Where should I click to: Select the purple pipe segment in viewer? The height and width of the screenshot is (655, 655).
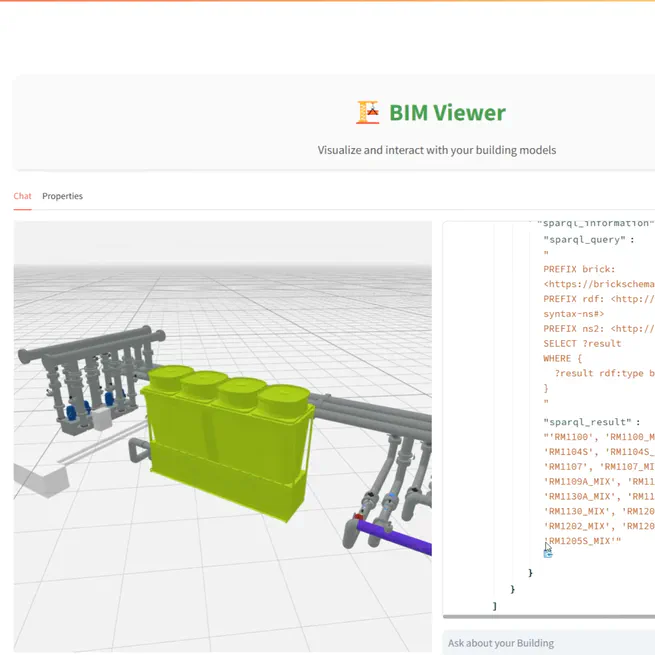394,537
